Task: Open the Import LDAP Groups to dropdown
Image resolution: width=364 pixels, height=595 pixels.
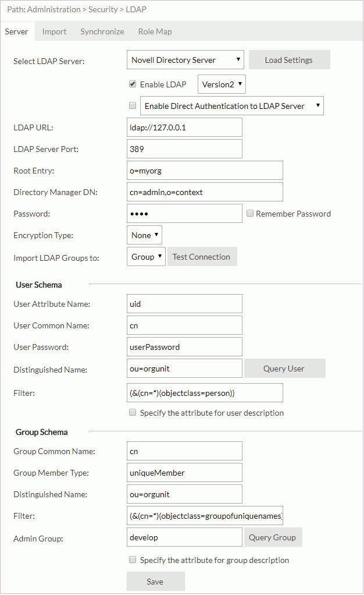Action: tap(146, 257)
